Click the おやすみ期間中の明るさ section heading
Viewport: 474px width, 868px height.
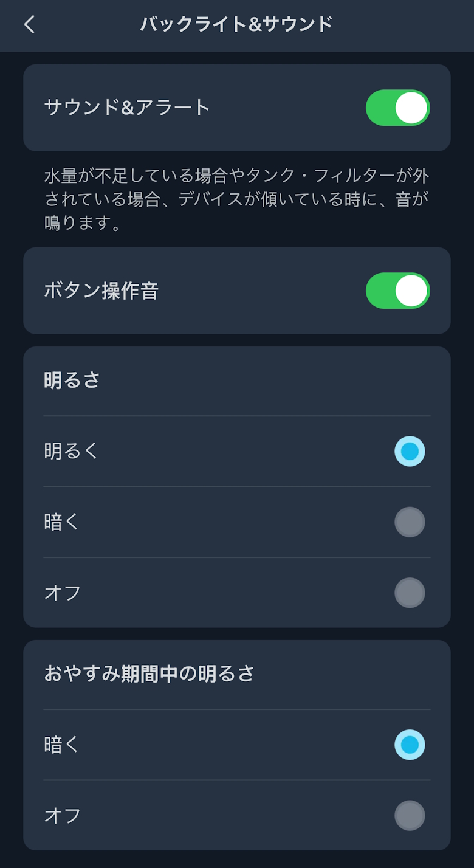(149, 673)
